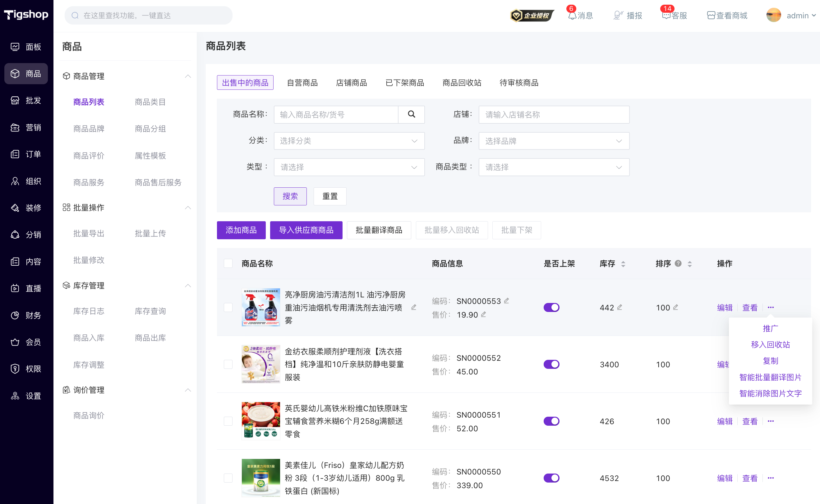Open the admin account dropdown
Image resolution: width=820 pixels, height=504 pixels.
[791, 15]
